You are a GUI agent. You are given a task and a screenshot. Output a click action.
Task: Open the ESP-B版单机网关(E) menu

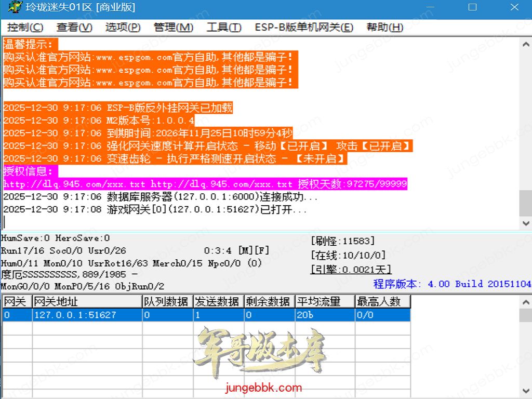click(x=304, y=28)
